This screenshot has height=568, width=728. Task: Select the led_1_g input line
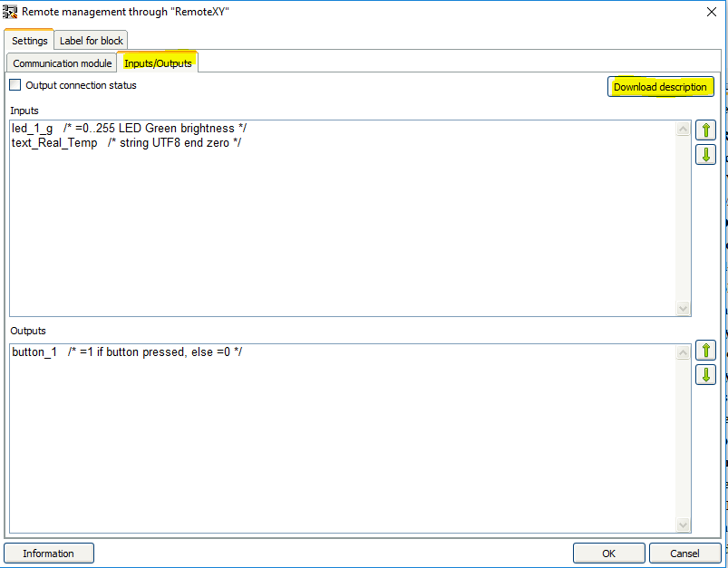coord(129,128)
